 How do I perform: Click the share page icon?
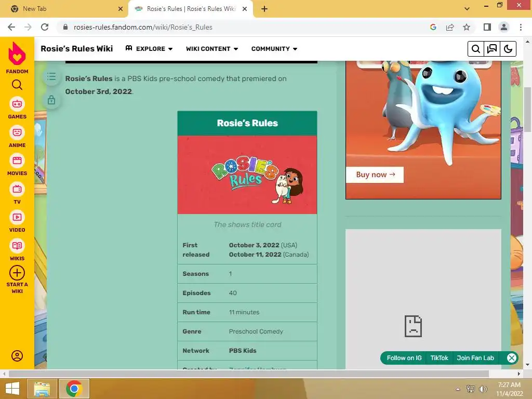coord(450,27)
